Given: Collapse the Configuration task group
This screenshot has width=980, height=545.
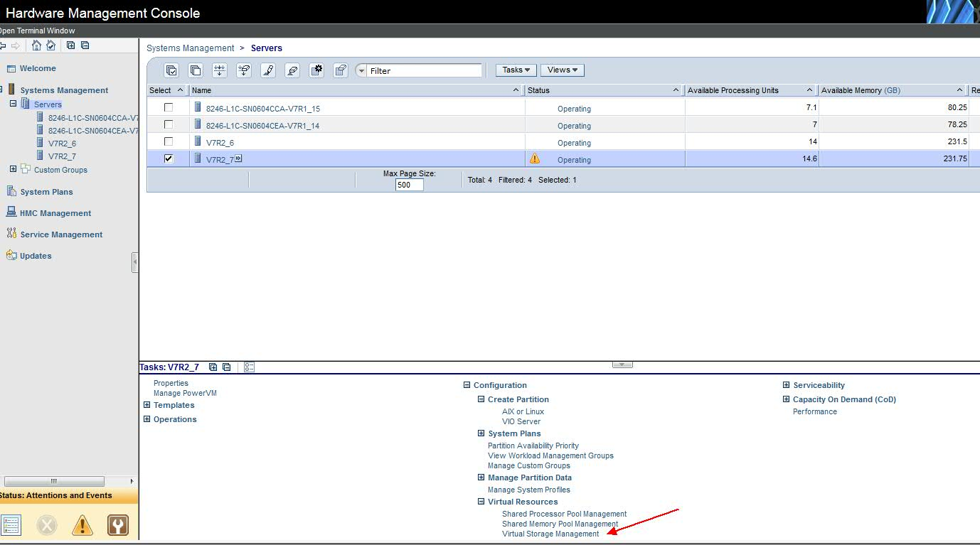Looking at the screenshot, I should point(467,385).
